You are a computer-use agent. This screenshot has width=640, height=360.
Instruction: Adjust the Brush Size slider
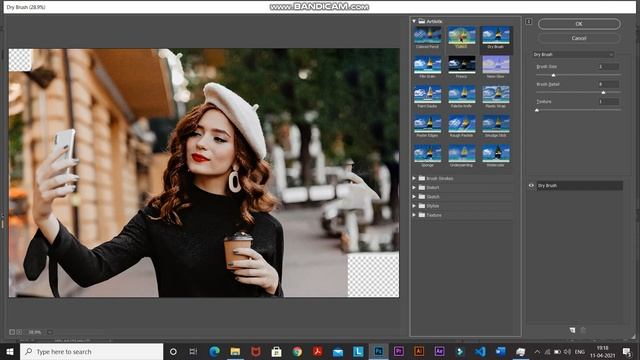[553, 76]
